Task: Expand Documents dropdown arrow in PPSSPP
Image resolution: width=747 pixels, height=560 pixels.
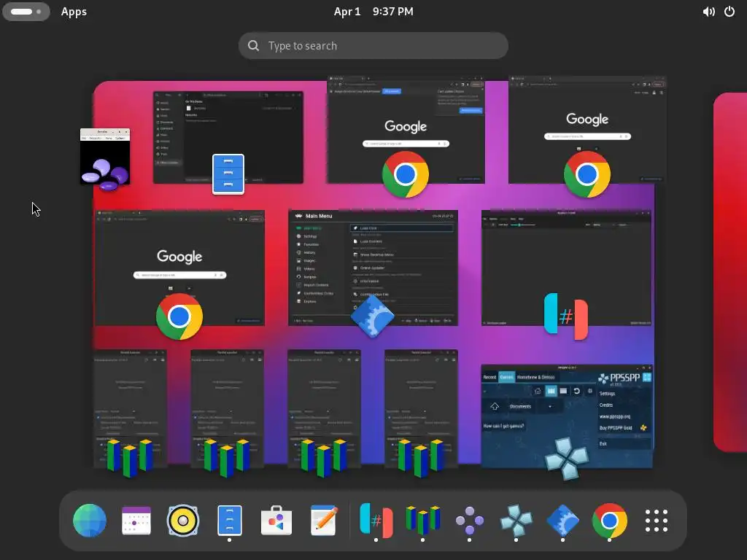Action: tap(550, 407)
